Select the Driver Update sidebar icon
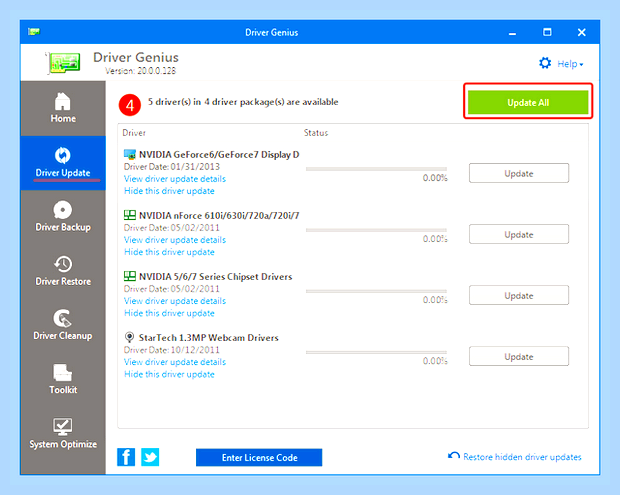 pos(62,155)
